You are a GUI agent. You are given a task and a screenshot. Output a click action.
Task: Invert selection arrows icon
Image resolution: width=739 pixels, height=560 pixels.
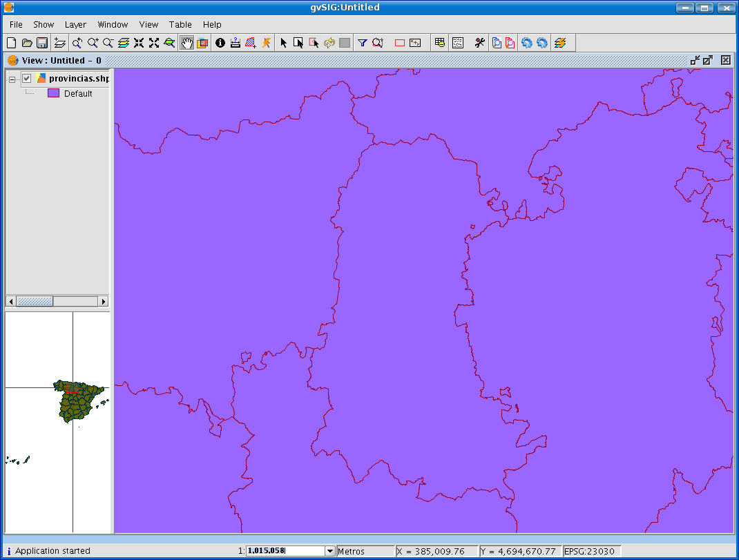point(329,43)
